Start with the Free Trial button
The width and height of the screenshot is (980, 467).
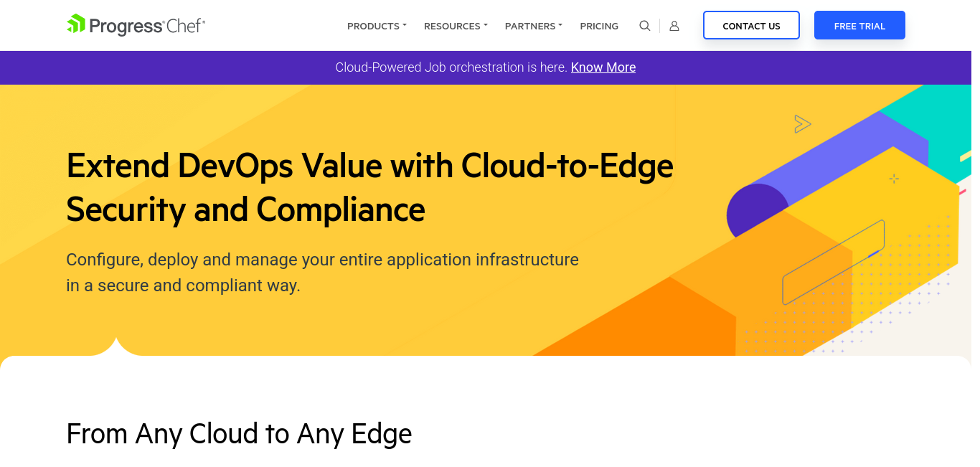click(859, 25)
